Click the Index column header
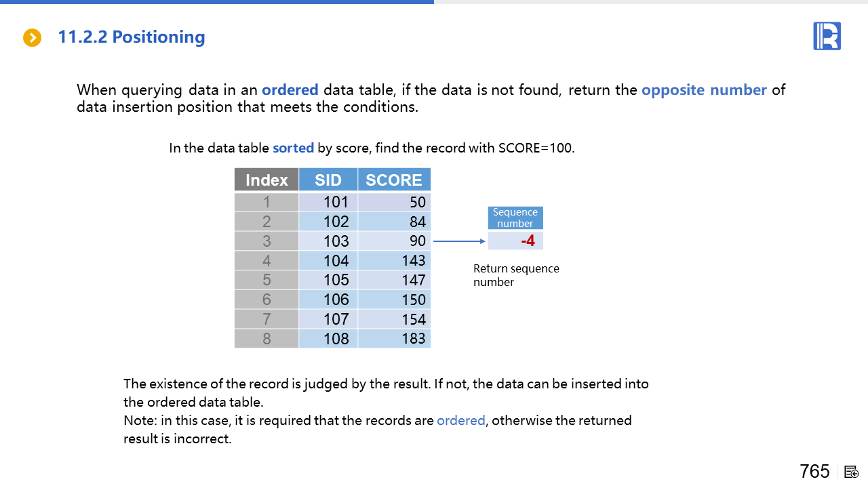This screenshot has width=868, height=488. [x=267, y=180]
